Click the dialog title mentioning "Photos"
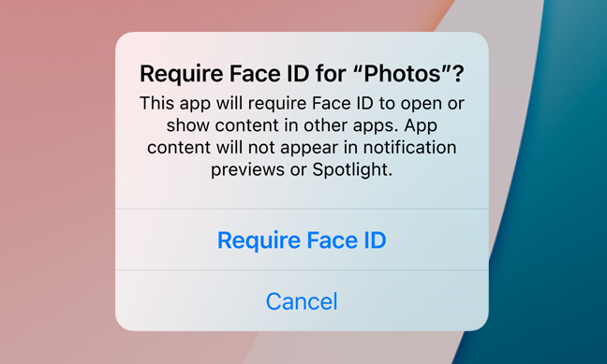 pos(302,74)
